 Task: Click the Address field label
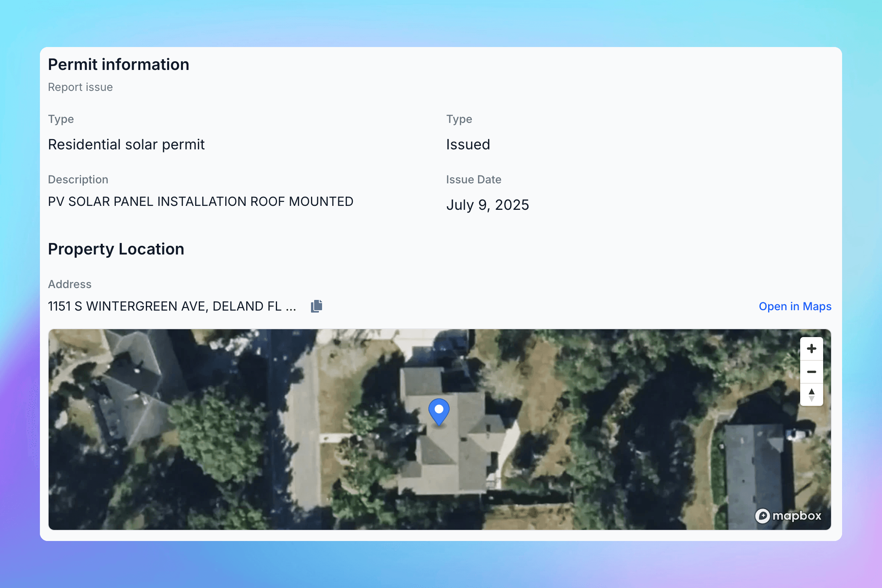click(70, 284)
